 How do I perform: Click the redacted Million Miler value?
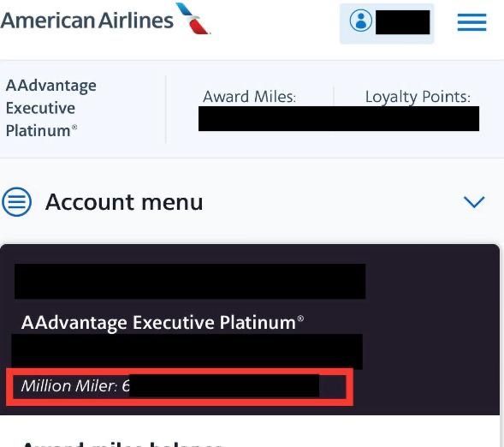(x=224, y=385)
